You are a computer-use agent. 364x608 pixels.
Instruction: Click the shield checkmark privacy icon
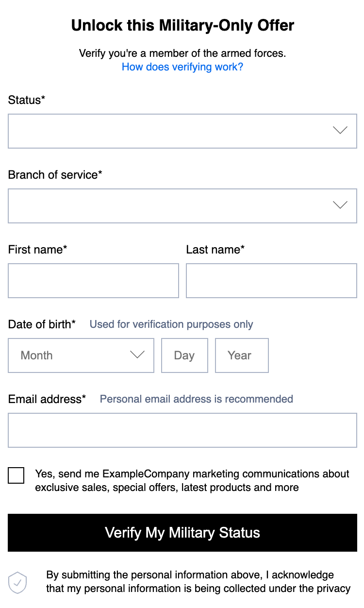point(17,582)
